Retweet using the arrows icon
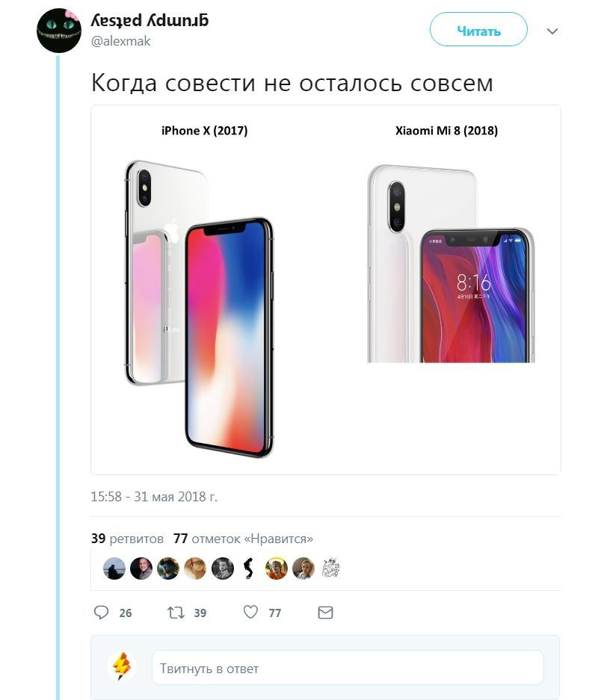595x700 pixels. 176,613
